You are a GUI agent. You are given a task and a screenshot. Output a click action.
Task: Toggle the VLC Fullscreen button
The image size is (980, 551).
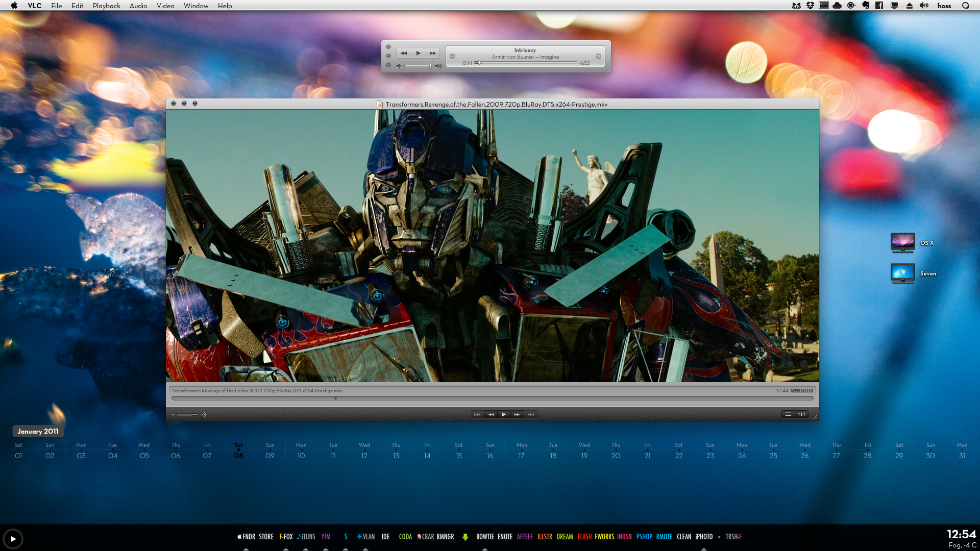tap(802, 391)
